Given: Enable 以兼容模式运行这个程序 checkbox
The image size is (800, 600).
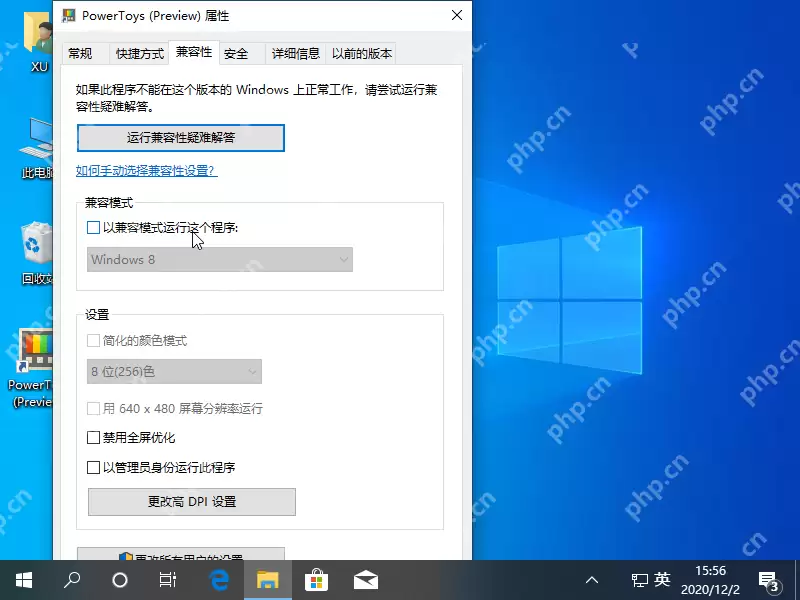Looking at the screenshot, I should (93, 228).
